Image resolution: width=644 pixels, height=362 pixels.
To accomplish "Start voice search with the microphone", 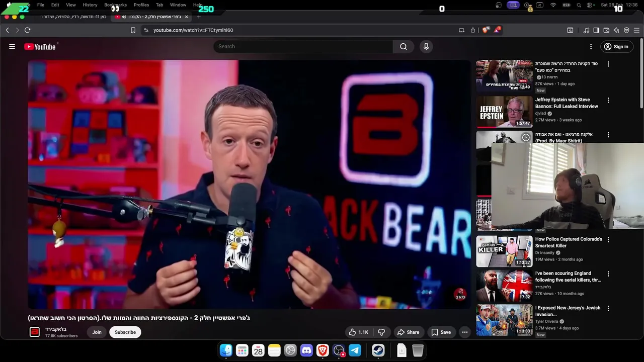I will coord(426,46).
